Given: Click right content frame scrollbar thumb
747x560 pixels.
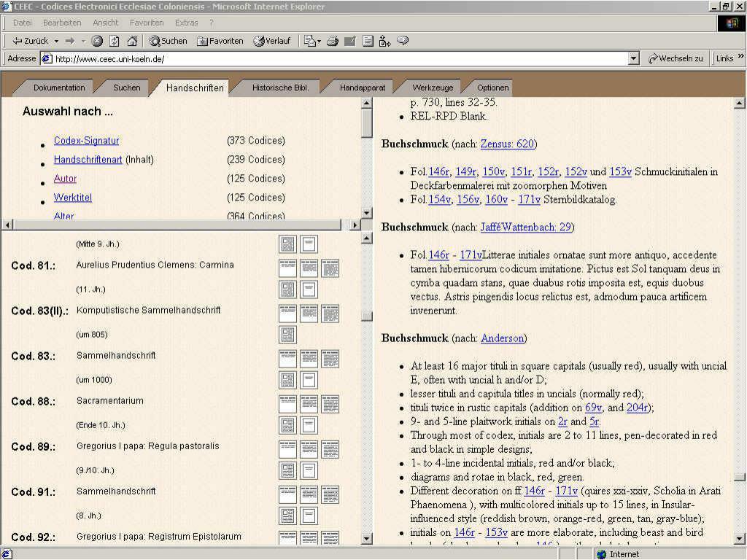Looking at the screenshot, I should 740,477.
